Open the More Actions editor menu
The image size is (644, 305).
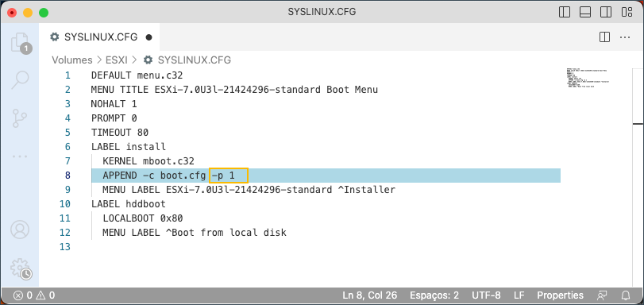click(625, 37)
